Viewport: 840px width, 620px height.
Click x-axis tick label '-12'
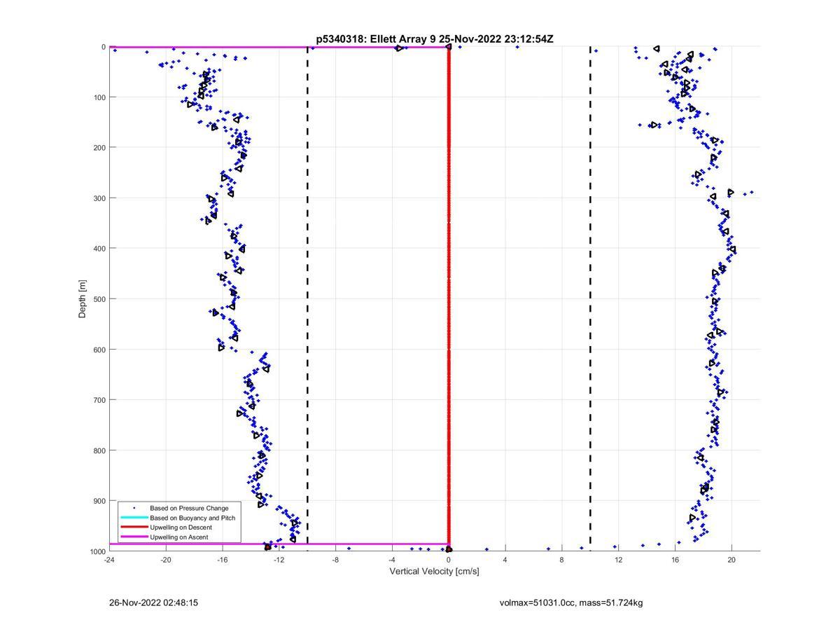click(279, 560)
